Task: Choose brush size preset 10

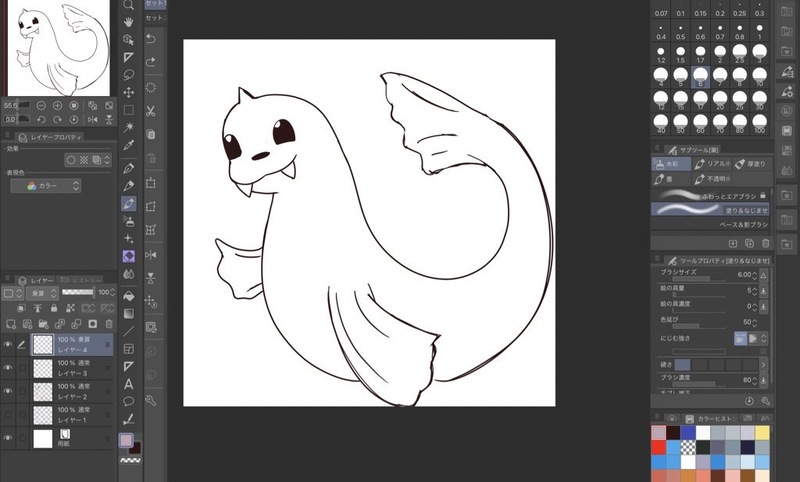Action: tap(759, 77)
